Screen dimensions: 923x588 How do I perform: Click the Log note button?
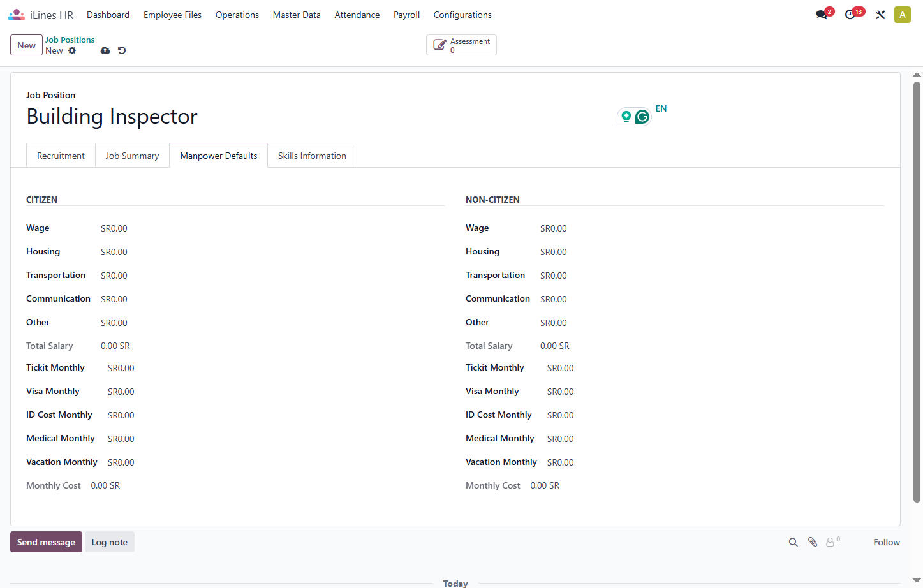(x=110, y=542)
